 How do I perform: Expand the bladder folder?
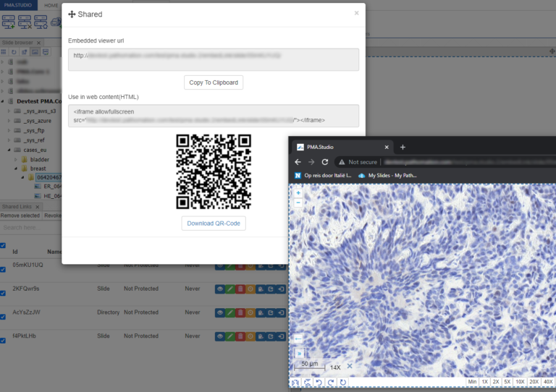pos(16,158)
